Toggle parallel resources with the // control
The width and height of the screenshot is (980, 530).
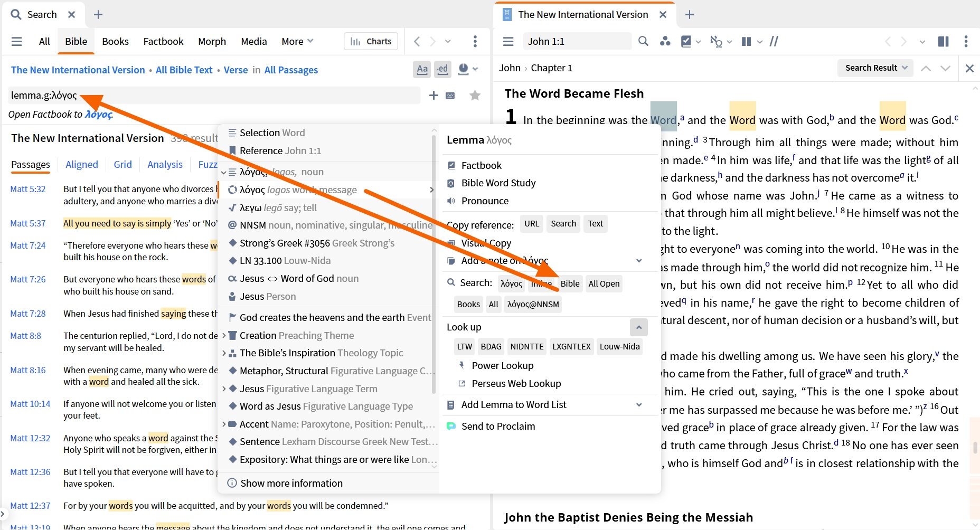(774, 41)
